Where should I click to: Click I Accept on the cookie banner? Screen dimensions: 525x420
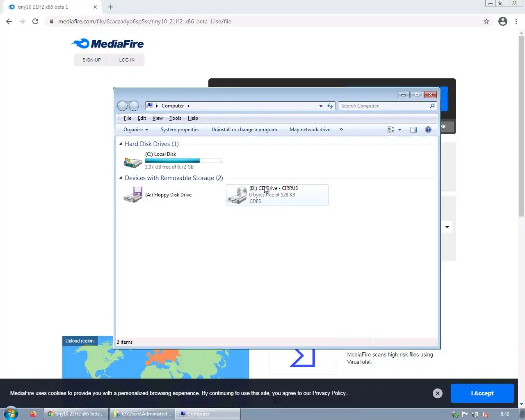point(482,393)
